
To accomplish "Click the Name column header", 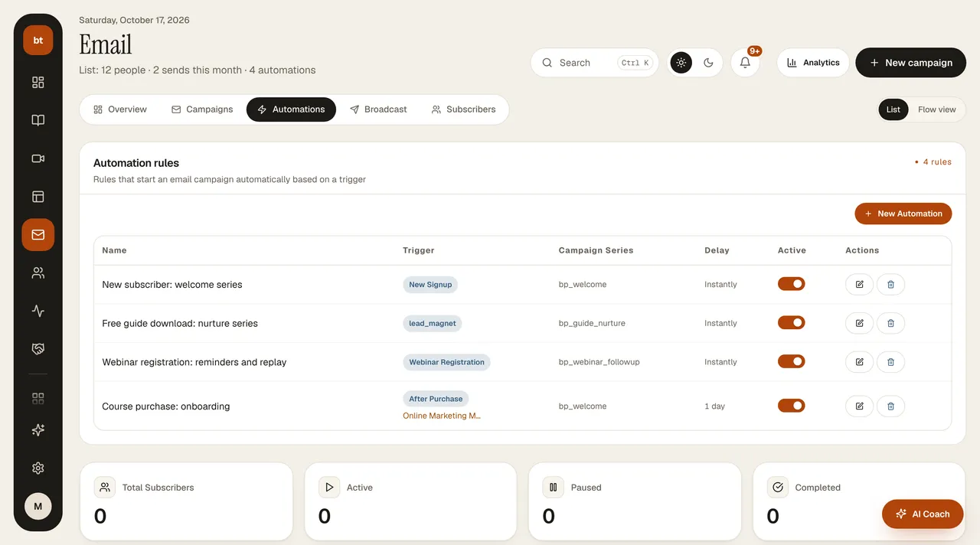I will click(x=114, y=250).
